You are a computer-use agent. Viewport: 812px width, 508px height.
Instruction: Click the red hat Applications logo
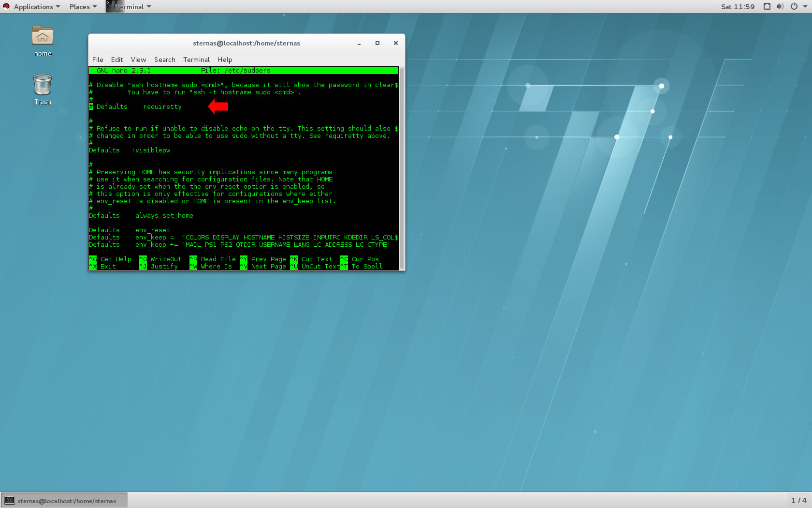click(6, 6)
